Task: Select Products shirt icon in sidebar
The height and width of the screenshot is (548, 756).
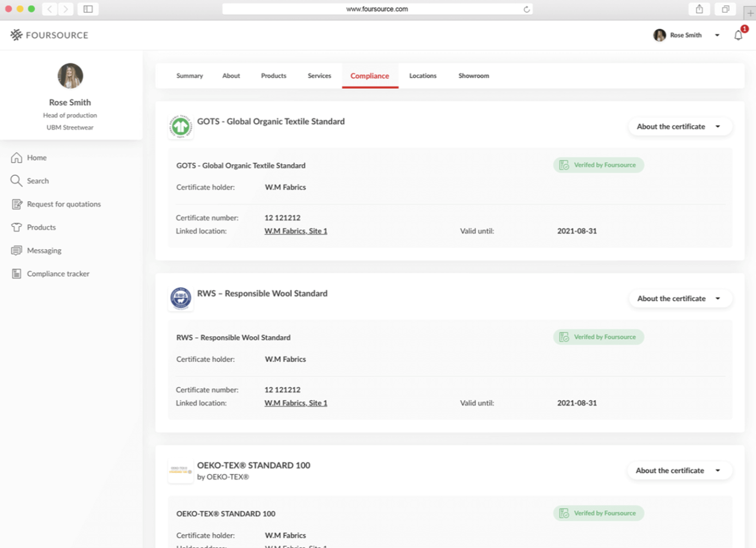Action: coord(17,227)
